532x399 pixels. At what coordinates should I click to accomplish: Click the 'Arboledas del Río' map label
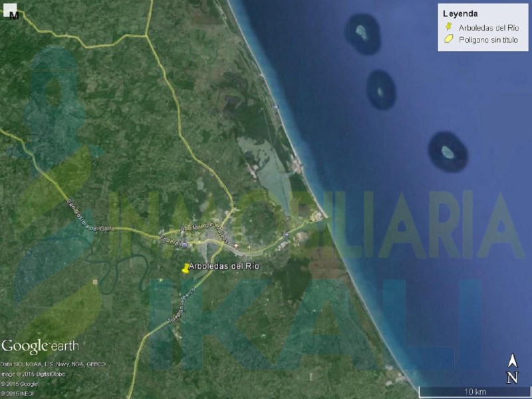click(x=224, y=266)
